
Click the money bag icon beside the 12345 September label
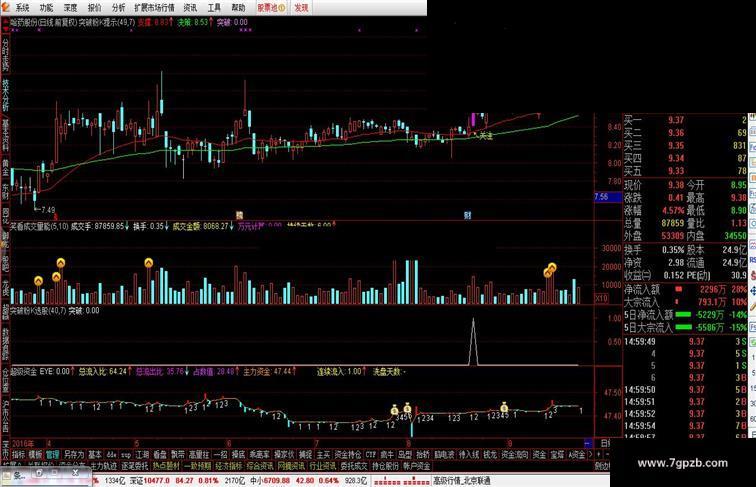tap(504, 407)
